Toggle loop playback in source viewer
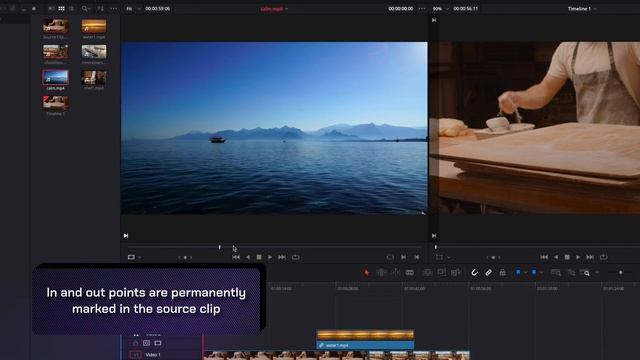Screen dimensions: 640x360 [296, 257]
